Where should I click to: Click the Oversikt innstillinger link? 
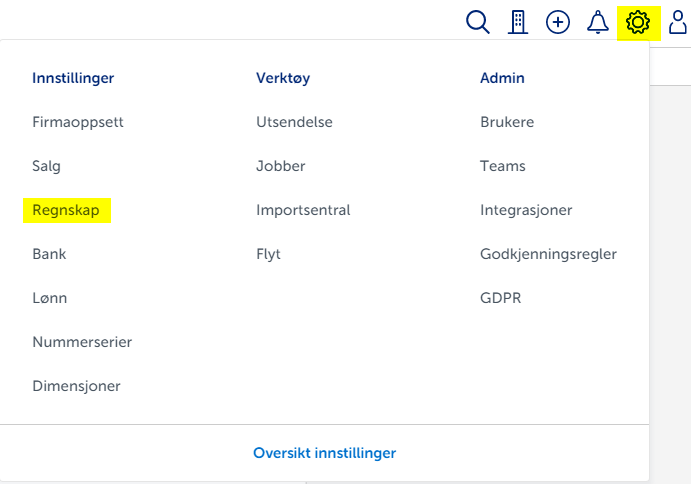(325, 453)
